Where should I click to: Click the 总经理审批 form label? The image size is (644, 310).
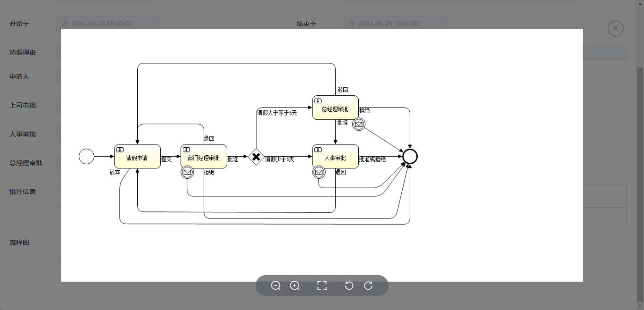coord(26,163)
